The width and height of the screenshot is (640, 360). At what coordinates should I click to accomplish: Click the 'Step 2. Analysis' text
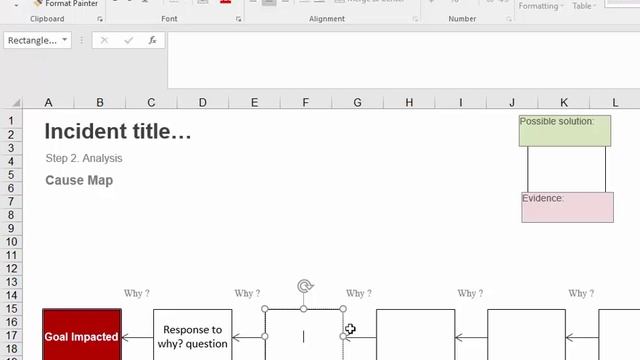(84, 158)
